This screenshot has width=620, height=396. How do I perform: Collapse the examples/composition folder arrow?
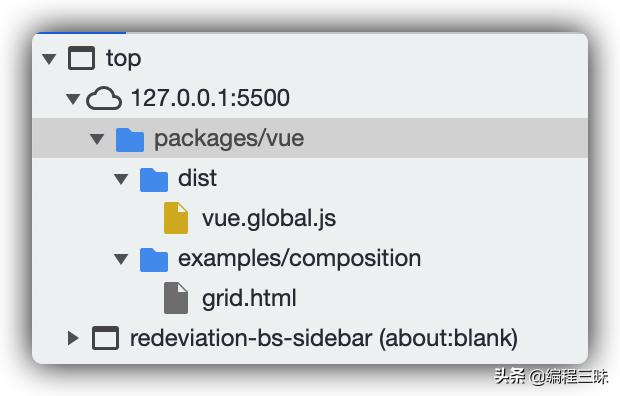point(121,259)
